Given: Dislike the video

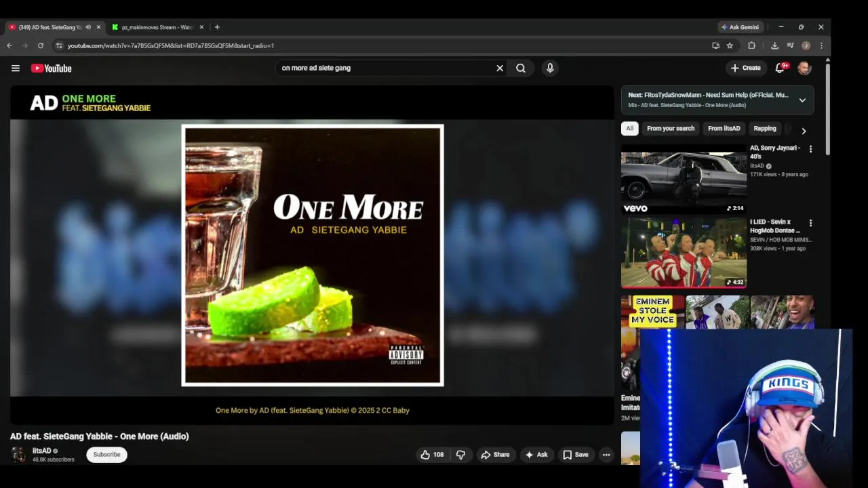Looking at the screenshot, I should pyautogui.click(x=460, y=455).
